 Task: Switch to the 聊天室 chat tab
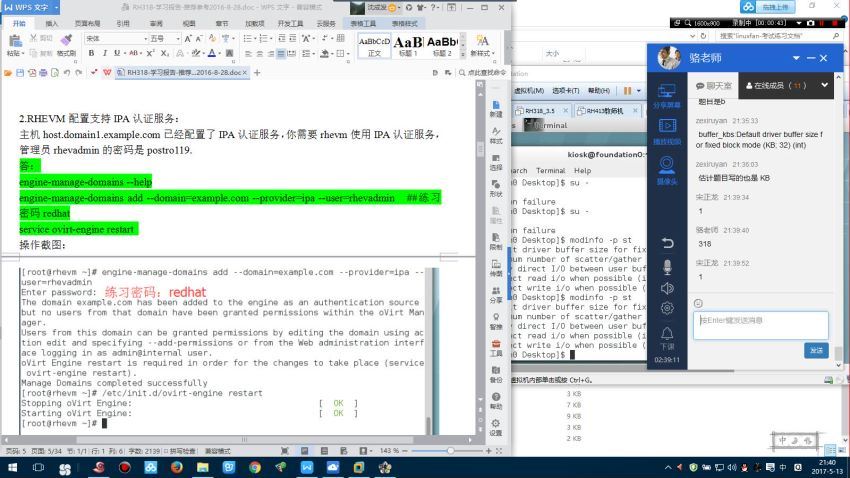pos(713,86)
